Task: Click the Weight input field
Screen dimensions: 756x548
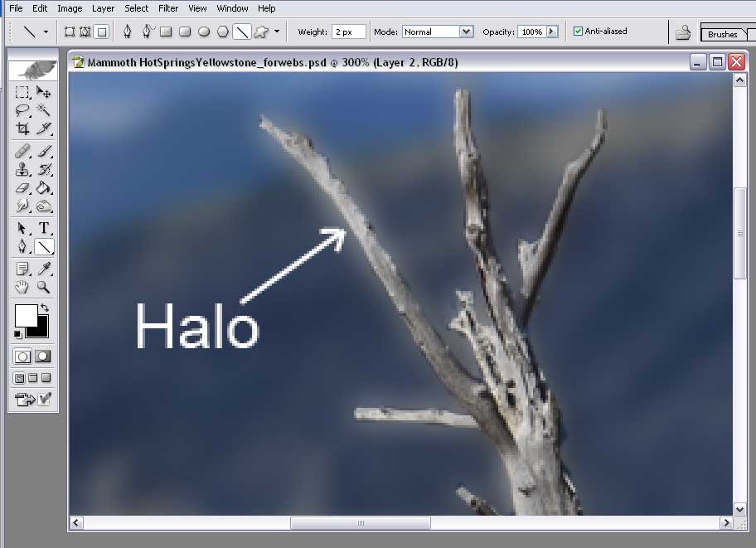Action: click(348, 32)
